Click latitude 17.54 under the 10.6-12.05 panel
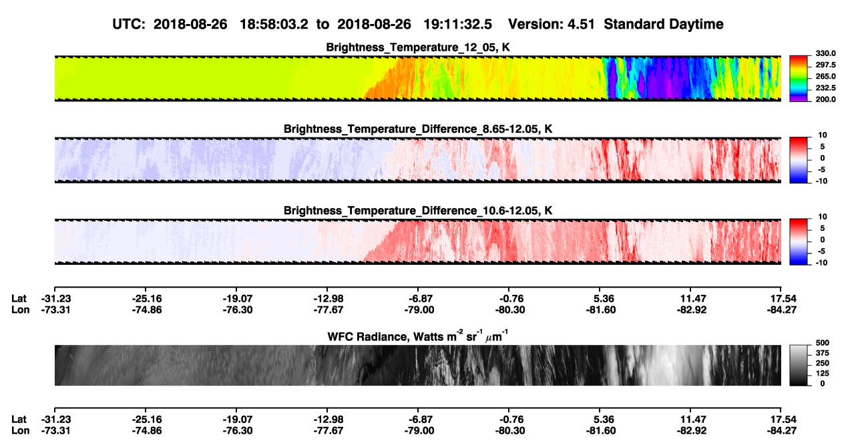 click(783, 299)
